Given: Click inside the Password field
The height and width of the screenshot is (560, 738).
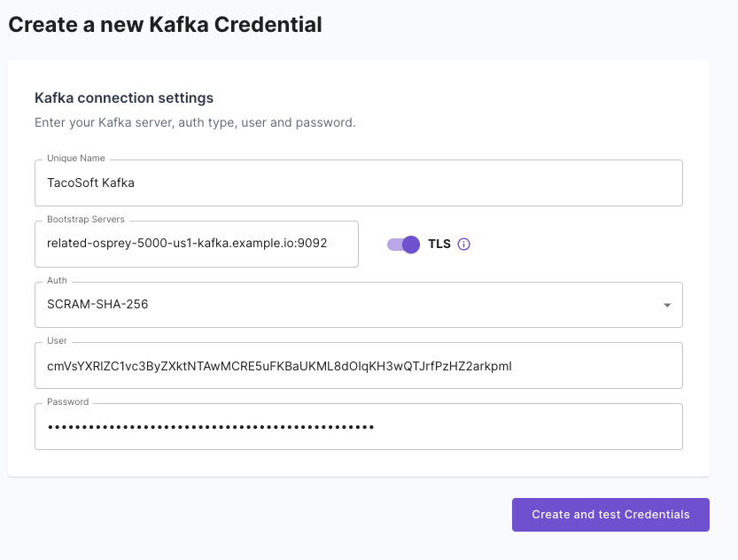Looking at the screenshot, I should (x=358, y=426).
